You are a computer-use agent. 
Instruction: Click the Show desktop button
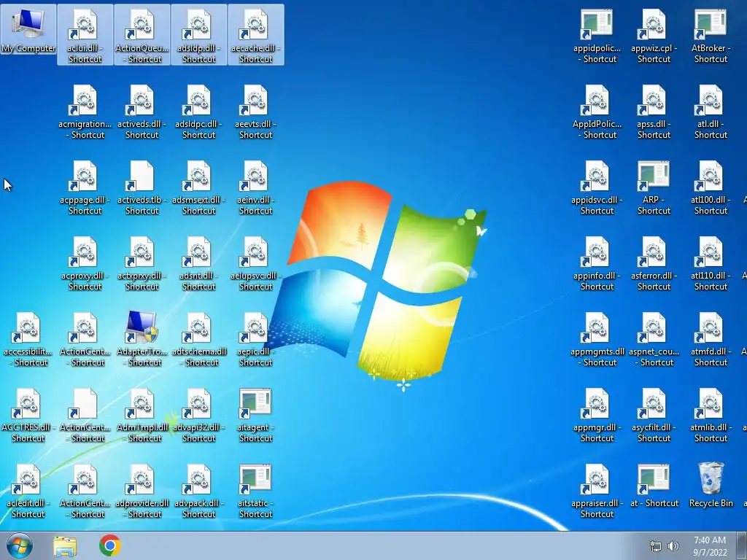742,545
